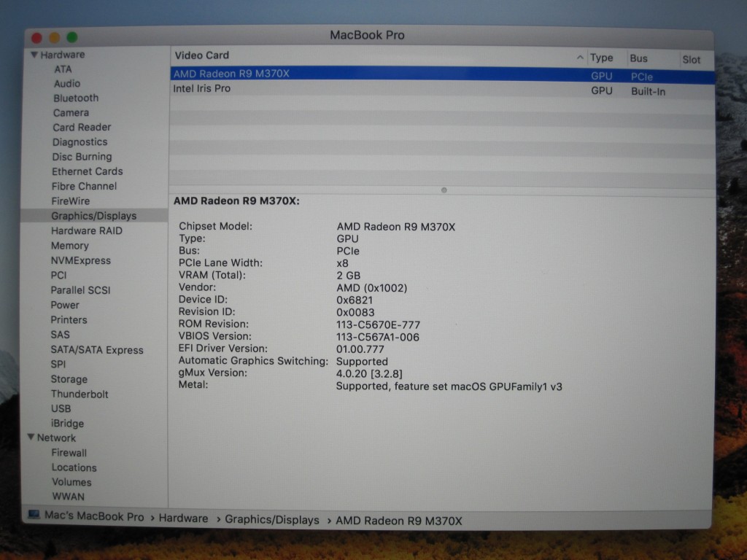The height and width of the screenshot is (560, 747).
Task: Select Thunderbolt in the sidebar
Action: [80, 394]
